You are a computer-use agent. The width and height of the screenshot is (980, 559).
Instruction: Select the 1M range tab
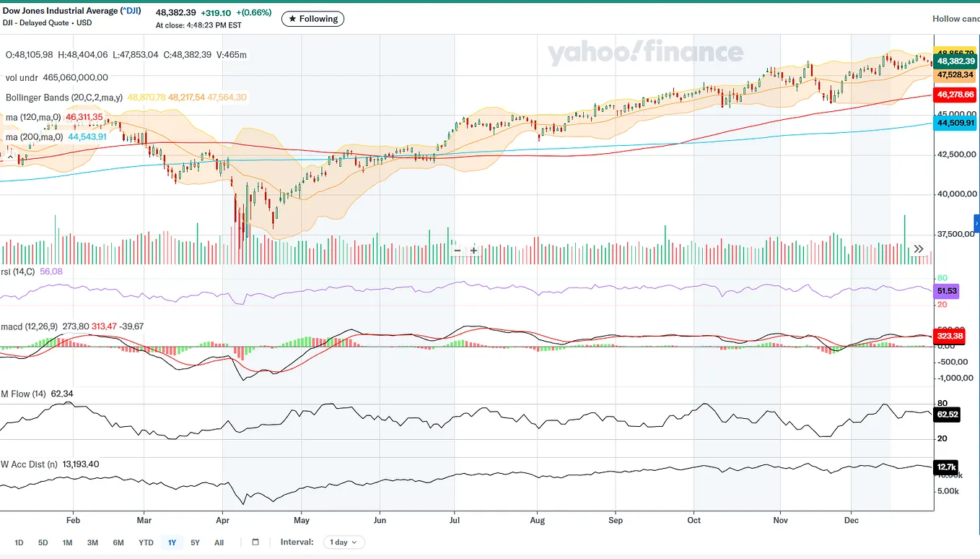67,542
